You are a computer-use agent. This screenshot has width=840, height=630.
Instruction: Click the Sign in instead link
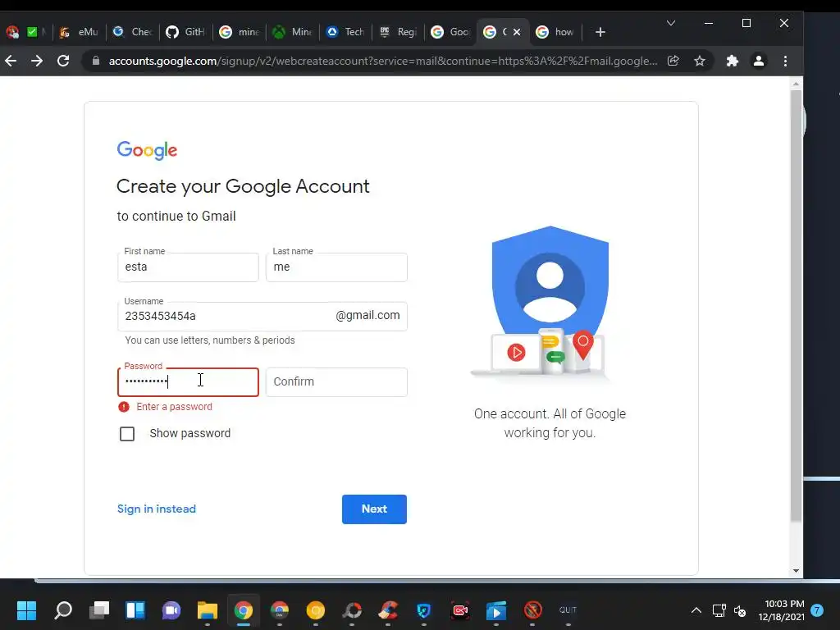click(157, 509)
